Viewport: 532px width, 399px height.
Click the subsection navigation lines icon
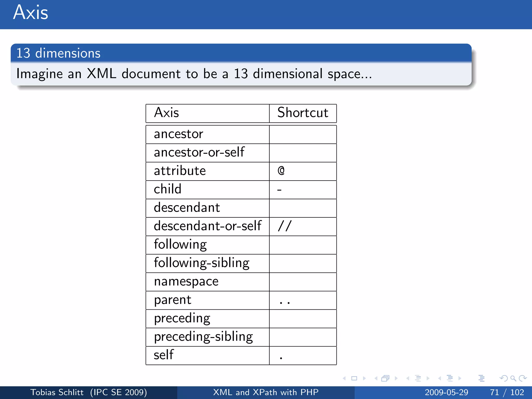click(418, 378)
